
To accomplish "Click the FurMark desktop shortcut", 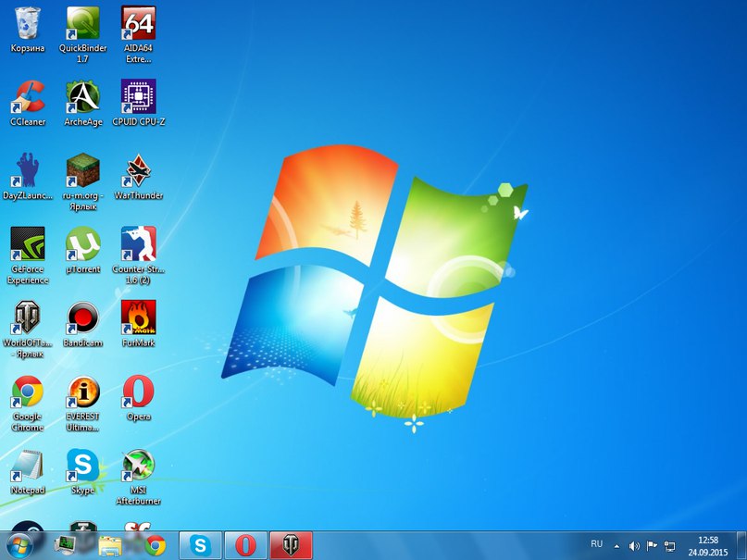I will (x=139, y=319).
